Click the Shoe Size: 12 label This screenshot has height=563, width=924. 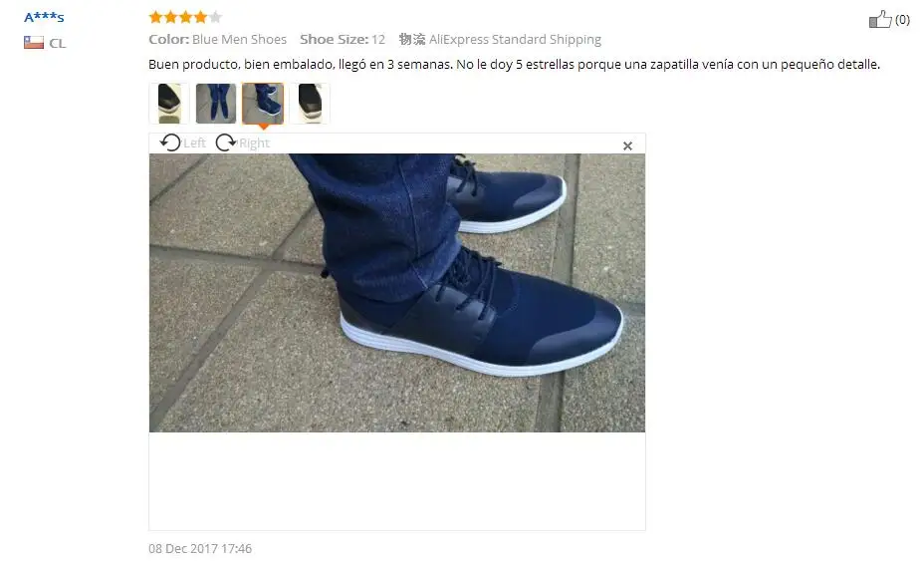[x=343, y=40]
